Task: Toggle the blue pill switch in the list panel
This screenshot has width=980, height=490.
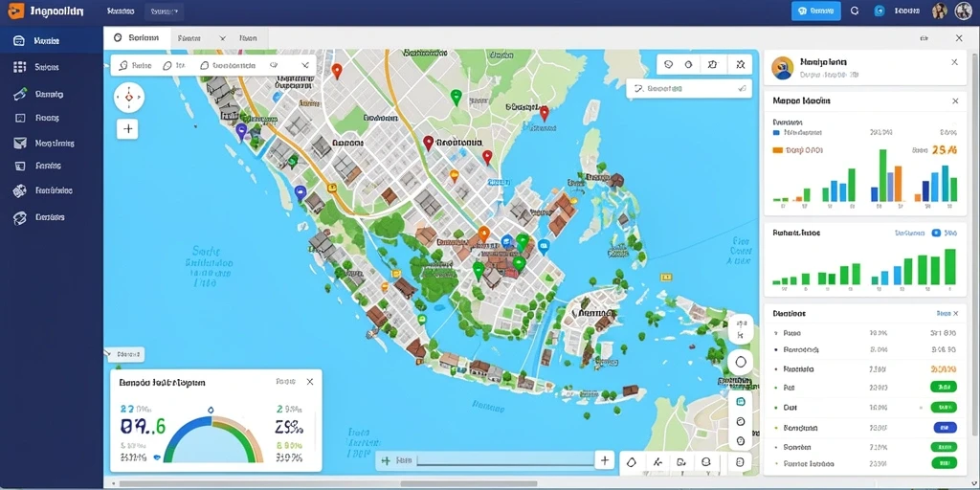Action: pos(944,428)
